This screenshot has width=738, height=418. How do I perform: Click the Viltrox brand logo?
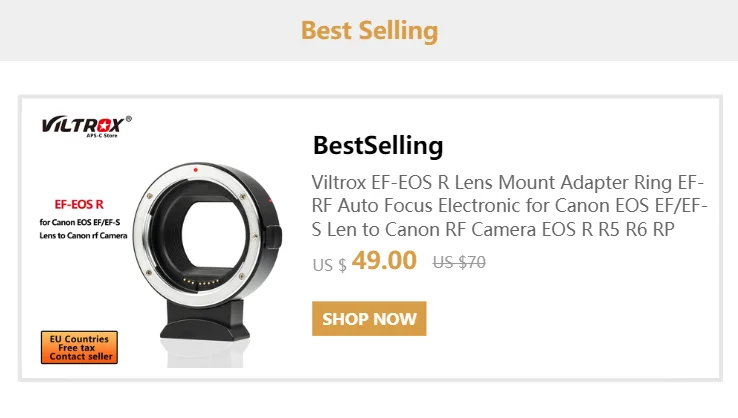tap(81, 125)
